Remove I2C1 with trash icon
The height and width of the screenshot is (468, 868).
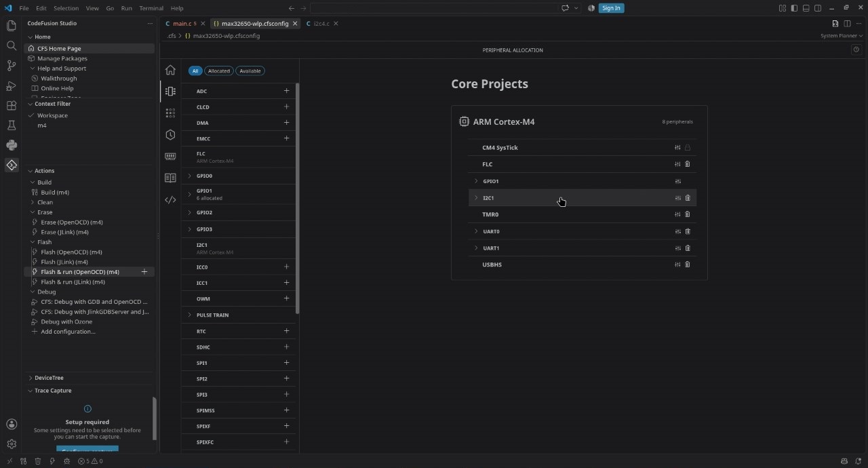coord(688,198)
